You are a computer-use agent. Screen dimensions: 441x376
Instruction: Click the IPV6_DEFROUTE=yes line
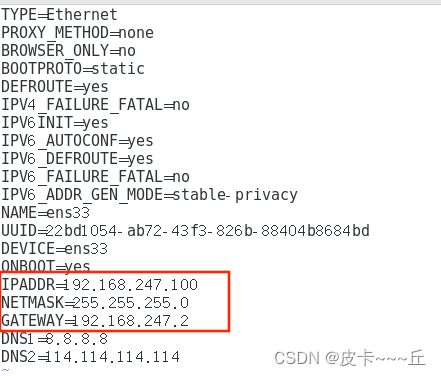coord(77,159)
